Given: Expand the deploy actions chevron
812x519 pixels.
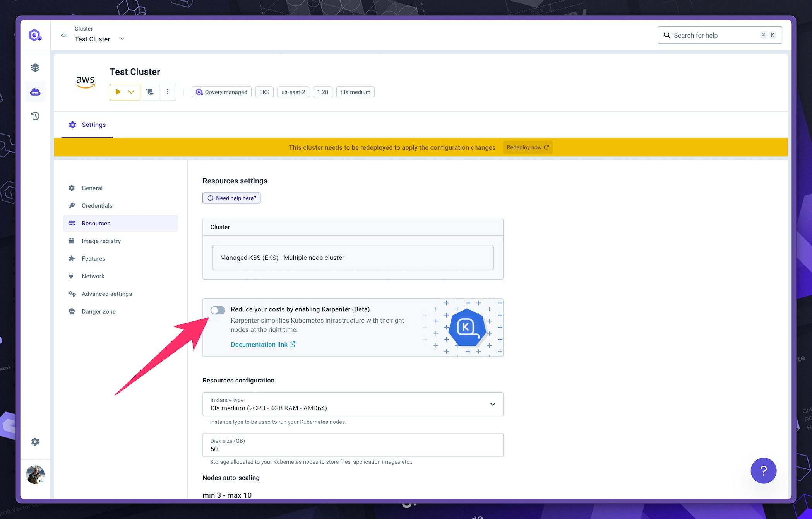Looking at the screenshot, I should click(x=132, y=92).
